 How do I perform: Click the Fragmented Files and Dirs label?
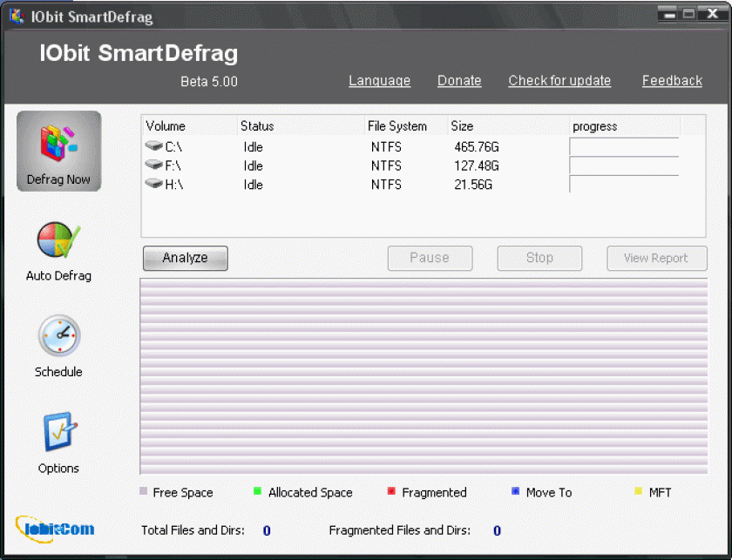(400, 530)
